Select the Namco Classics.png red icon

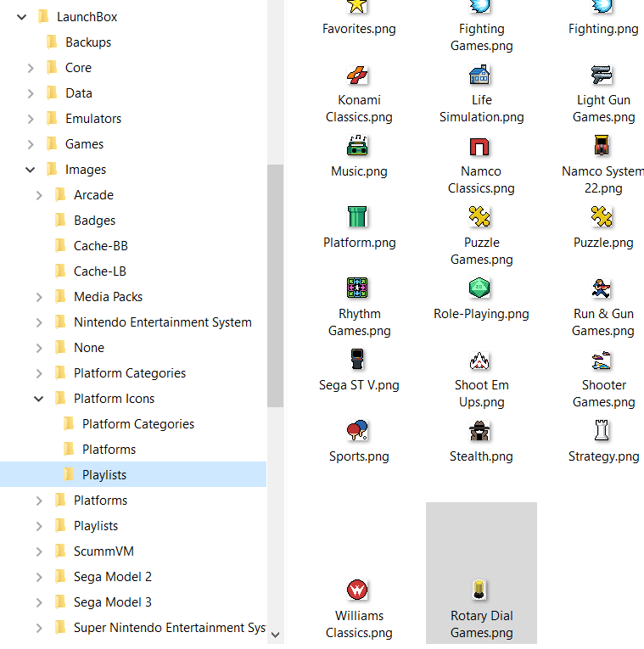[479, 147]
